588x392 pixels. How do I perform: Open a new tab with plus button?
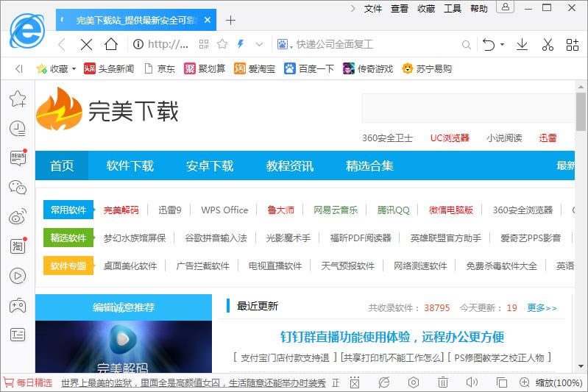pyautogui.click(x=230, y=20)
